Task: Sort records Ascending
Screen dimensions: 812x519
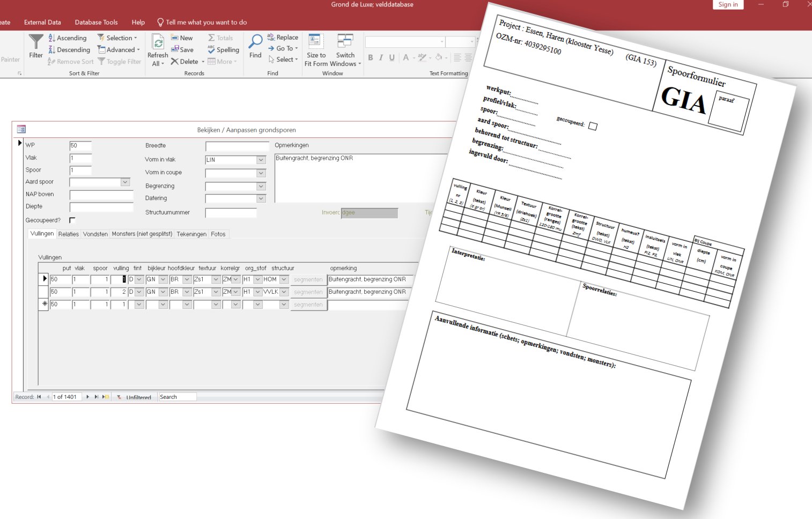Action: pos(68,38)
